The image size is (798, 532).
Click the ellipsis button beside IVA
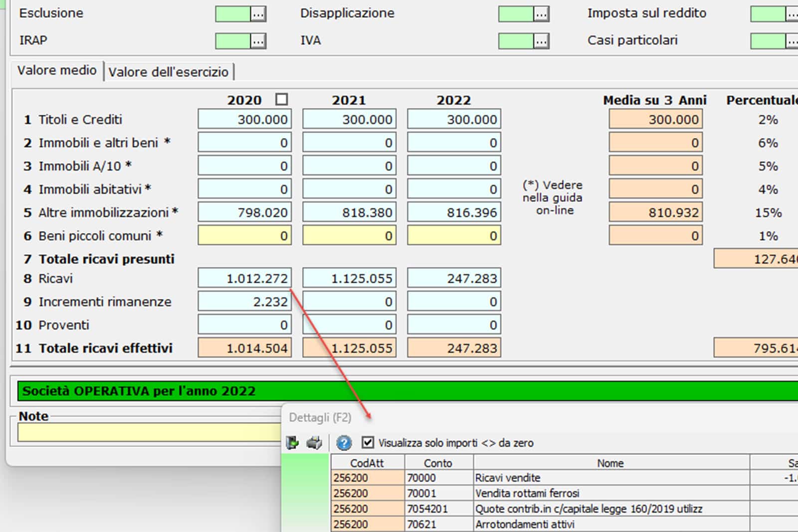click(541, 41)
